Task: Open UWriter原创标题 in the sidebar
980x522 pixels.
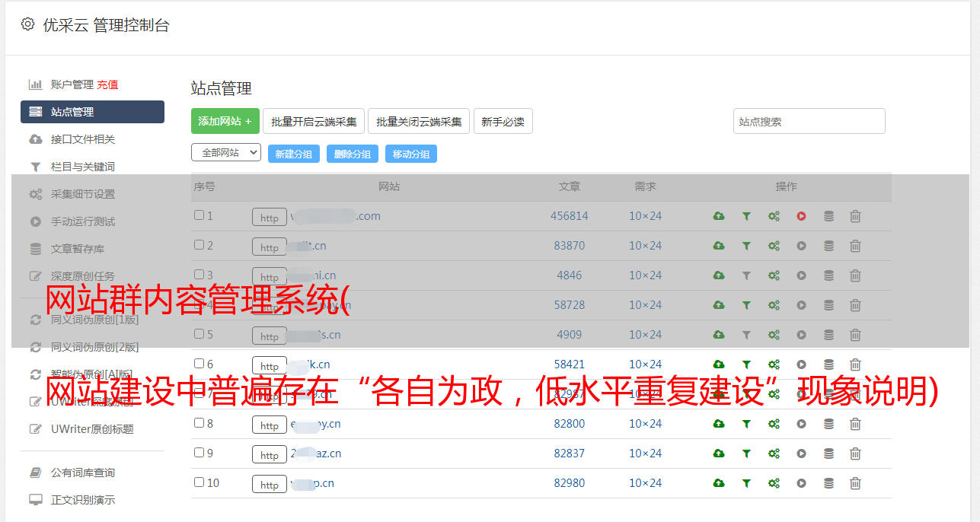Action: tap(92, 429)
